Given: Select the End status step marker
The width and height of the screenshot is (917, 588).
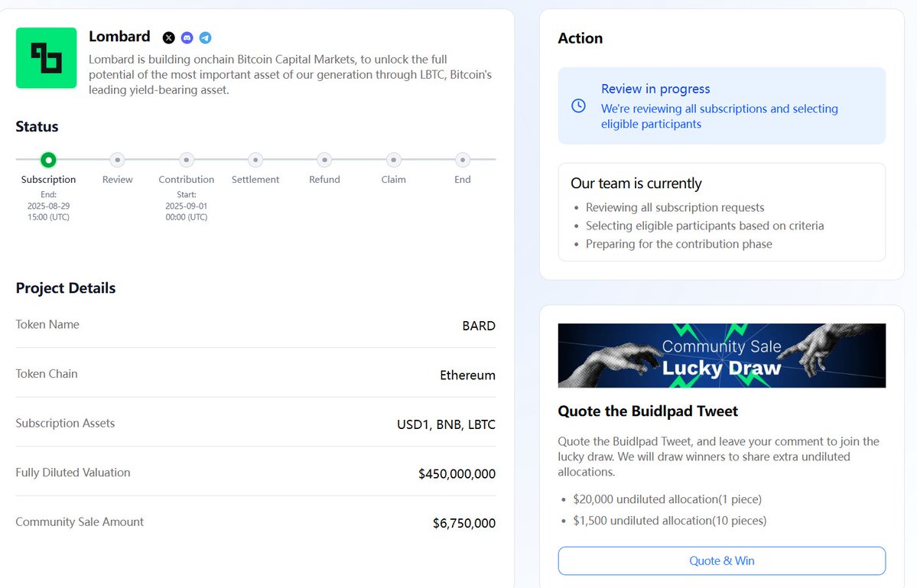Looking at the screenshot, I should coord(463,160).
